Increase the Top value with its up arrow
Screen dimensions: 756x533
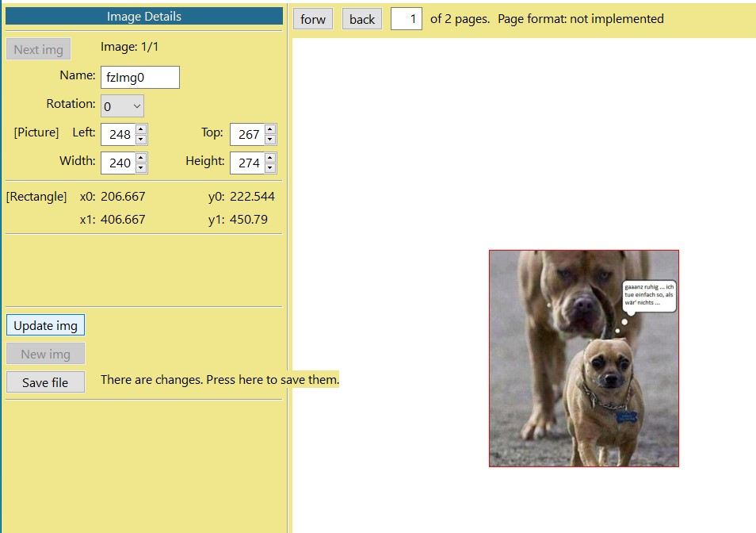coord(269,129)
